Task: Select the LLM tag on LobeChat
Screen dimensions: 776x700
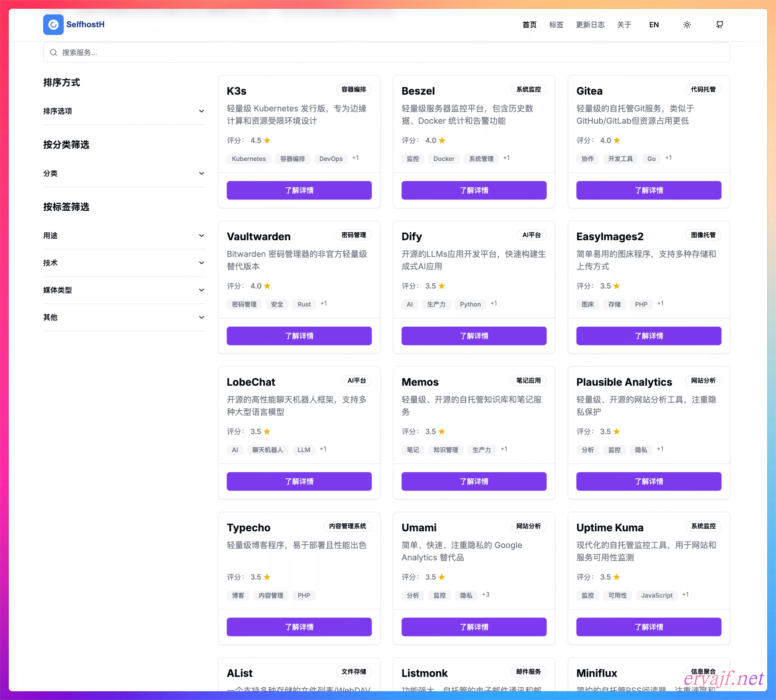Action: click(x=304, y=450)
